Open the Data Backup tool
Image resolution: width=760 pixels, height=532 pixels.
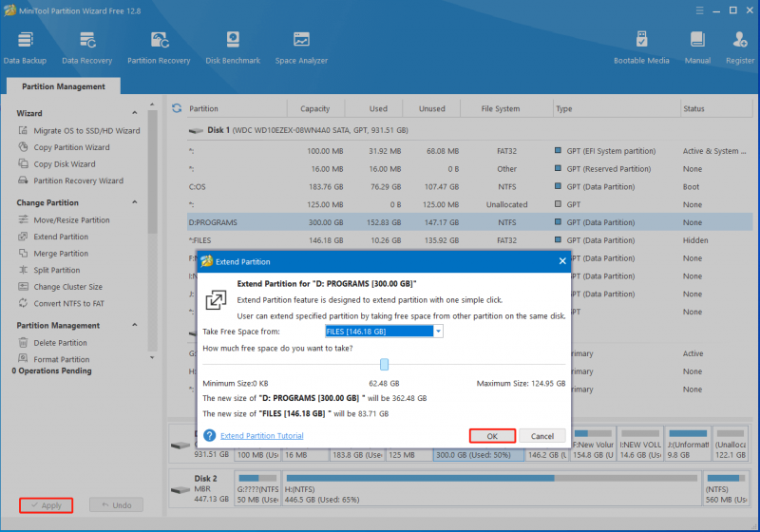[26, 47]
